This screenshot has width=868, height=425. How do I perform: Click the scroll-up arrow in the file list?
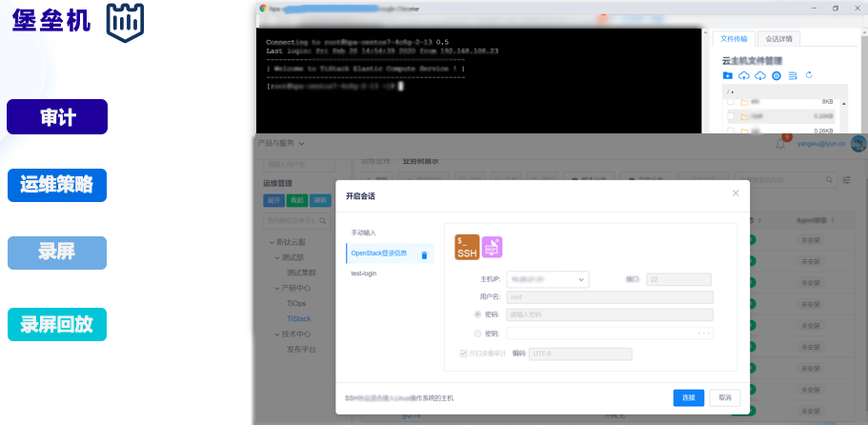pyautogui.click(x=843, y=104)
